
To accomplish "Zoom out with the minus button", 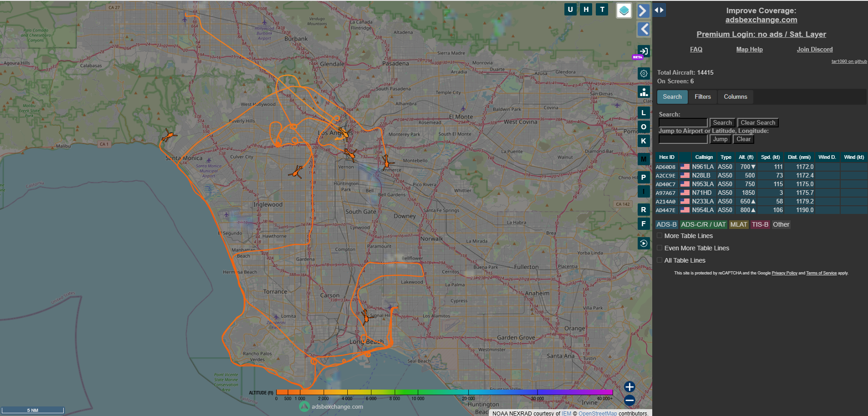I will tap(629, 401).
